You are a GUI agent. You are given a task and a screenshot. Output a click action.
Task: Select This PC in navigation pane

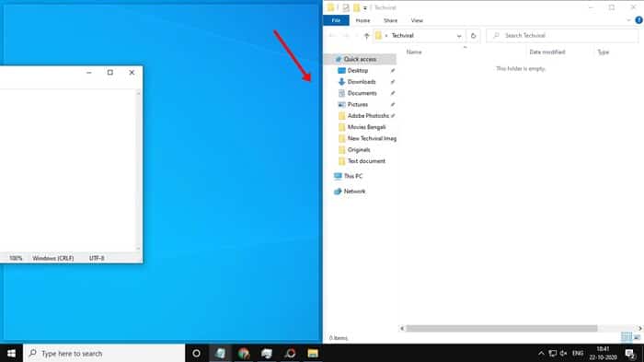tap(352, 176)
